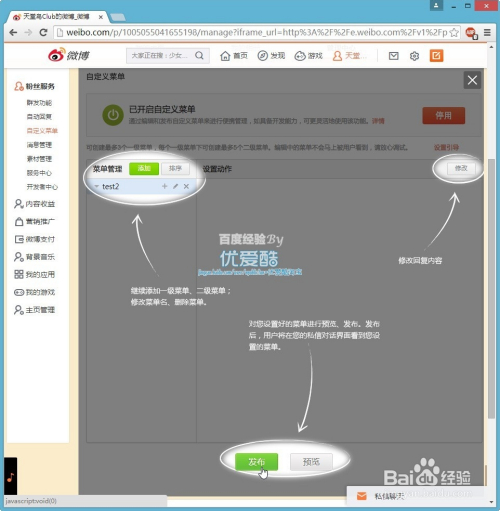The height and width of the screenshot is (511, 500).
Task: Open the 设置引导 setup guide link
Action: [446, 147]
